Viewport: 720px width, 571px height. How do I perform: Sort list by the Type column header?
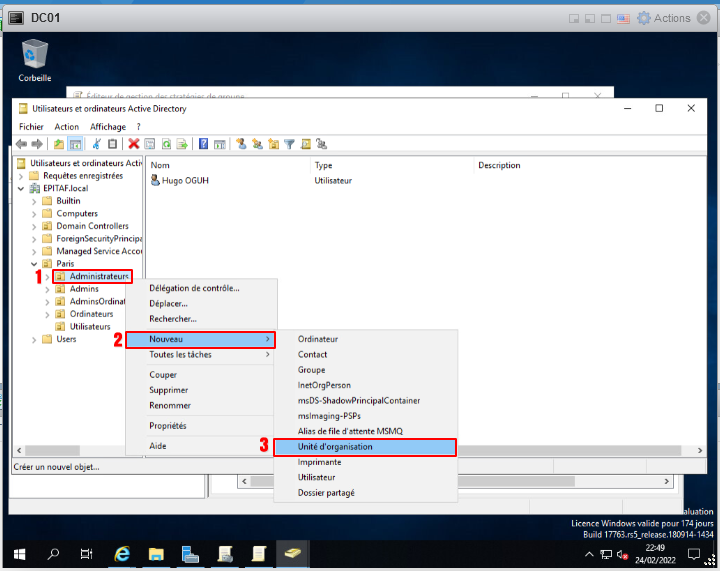point(323,165)
